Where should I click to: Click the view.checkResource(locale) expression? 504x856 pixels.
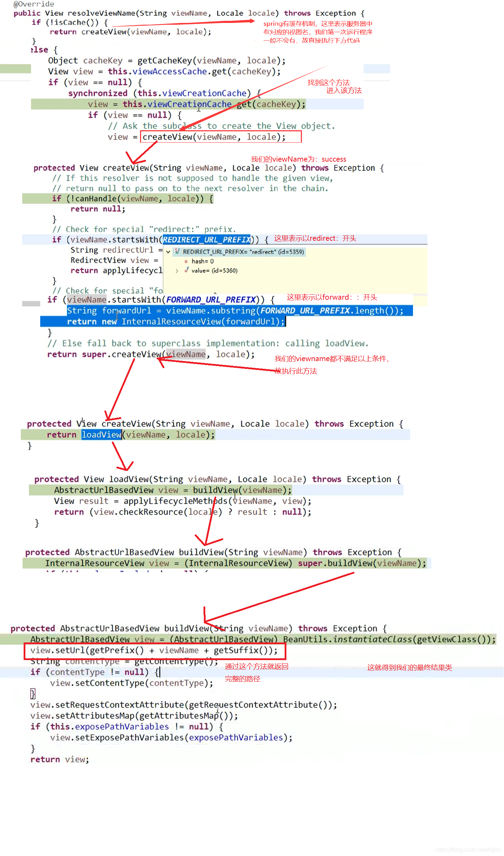(158, 512)
